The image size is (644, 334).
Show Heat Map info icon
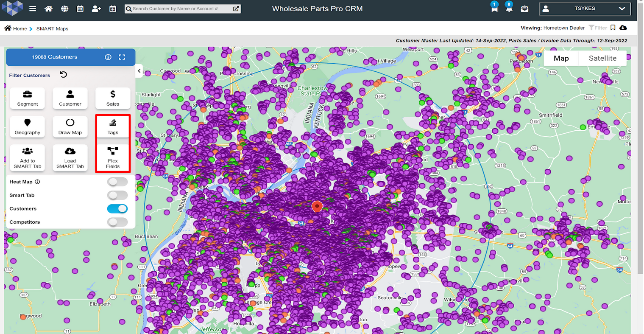[37, 182]
